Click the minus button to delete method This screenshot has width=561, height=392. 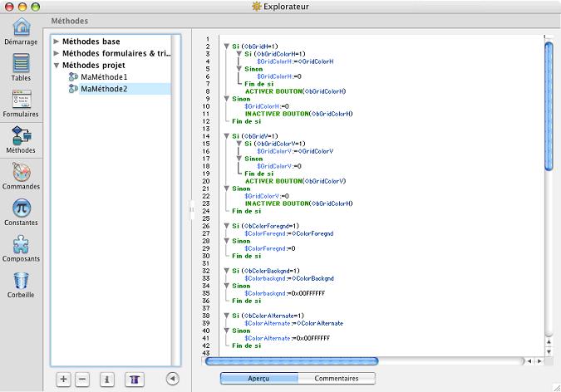[81, 379]
